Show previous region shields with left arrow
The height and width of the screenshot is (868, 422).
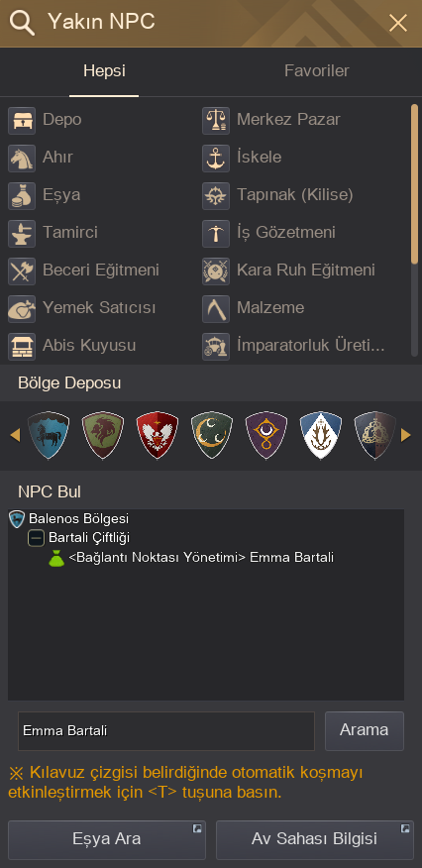[x=15, y=436]
